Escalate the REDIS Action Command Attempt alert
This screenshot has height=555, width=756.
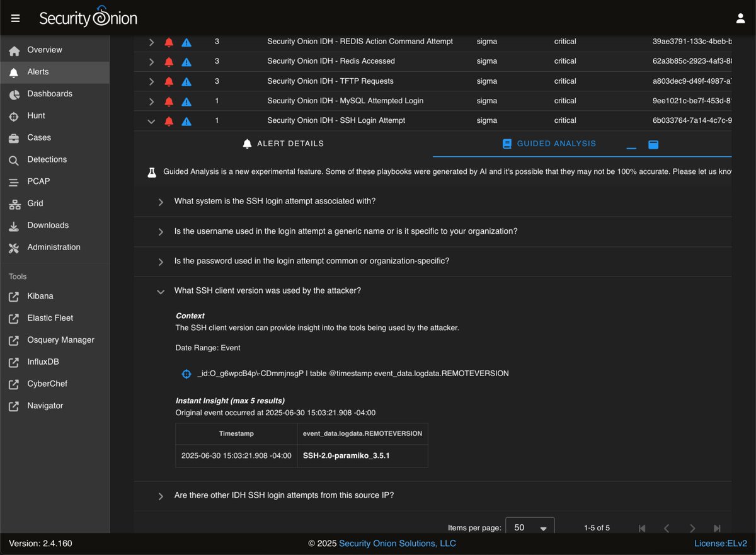[186, 42]
